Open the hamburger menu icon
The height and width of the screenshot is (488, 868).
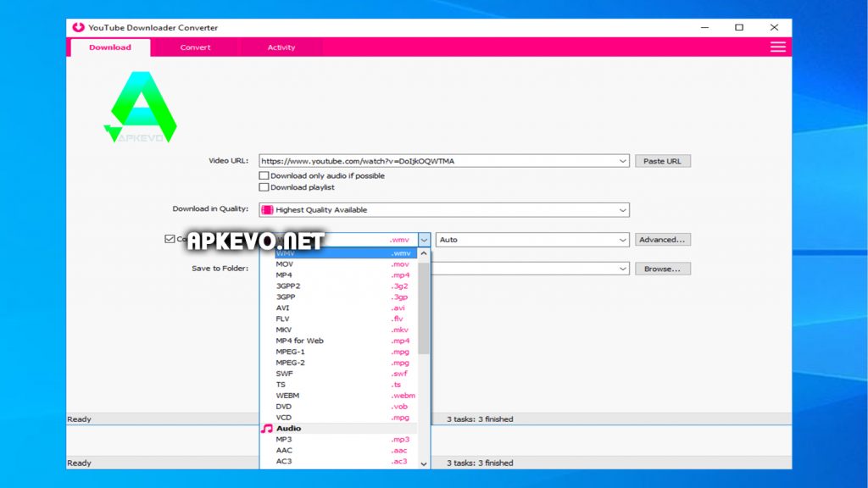[x=778, y=47]
